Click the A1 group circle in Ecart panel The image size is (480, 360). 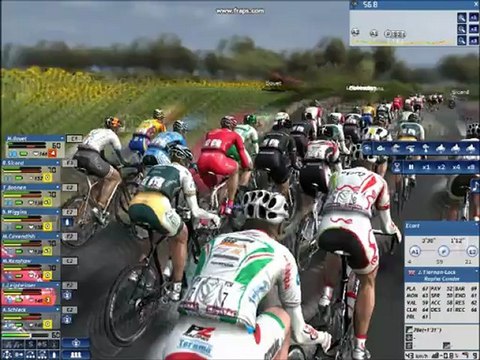(x=414, y=252)
